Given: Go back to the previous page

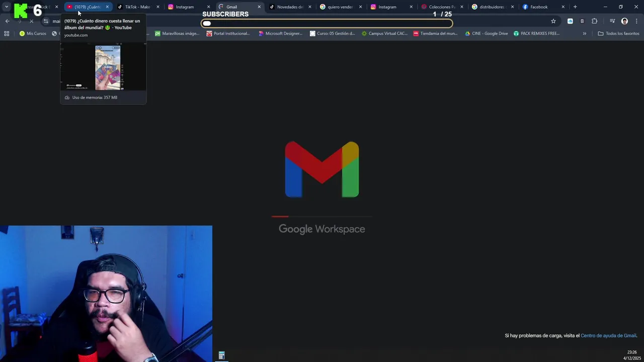Looking at the screenshot, I should click(x=7, y=21).
